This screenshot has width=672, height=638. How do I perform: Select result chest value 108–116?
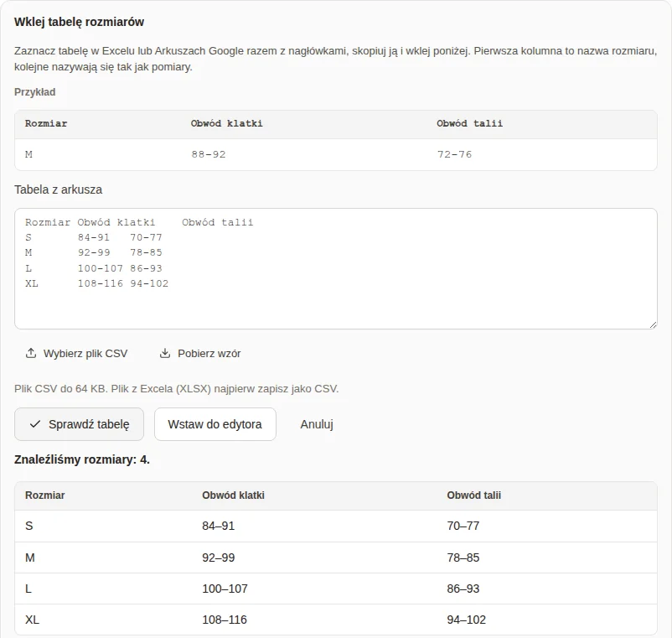225,620
